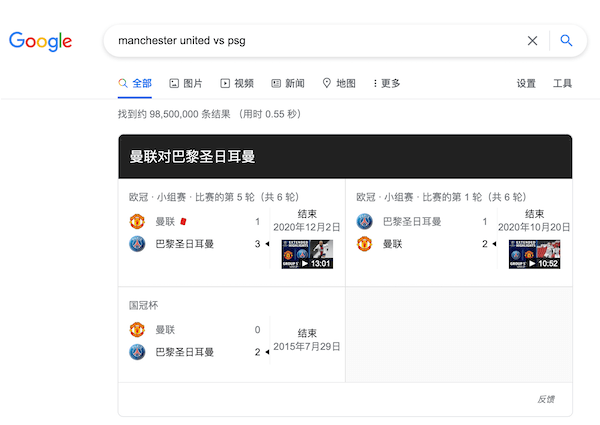
Task: Click 曼联 team name in October 20 match
Action: pyautogui.click(x=393, y=244)
